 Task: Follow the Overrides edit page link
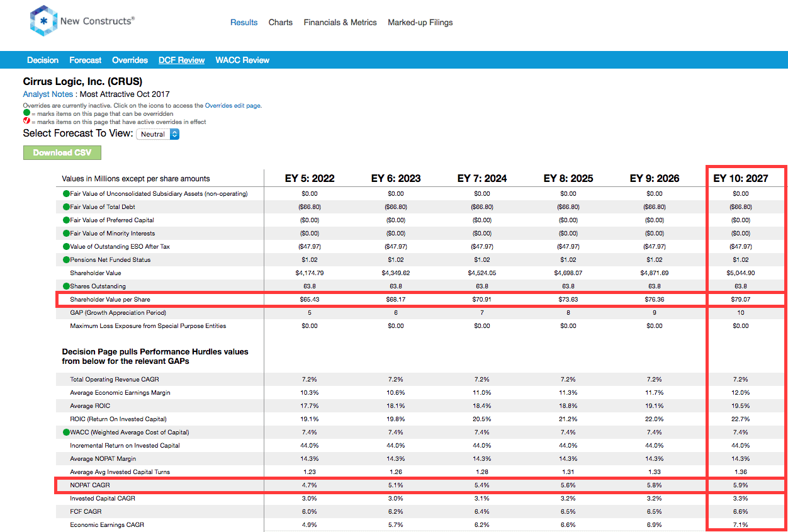point(232,106)
